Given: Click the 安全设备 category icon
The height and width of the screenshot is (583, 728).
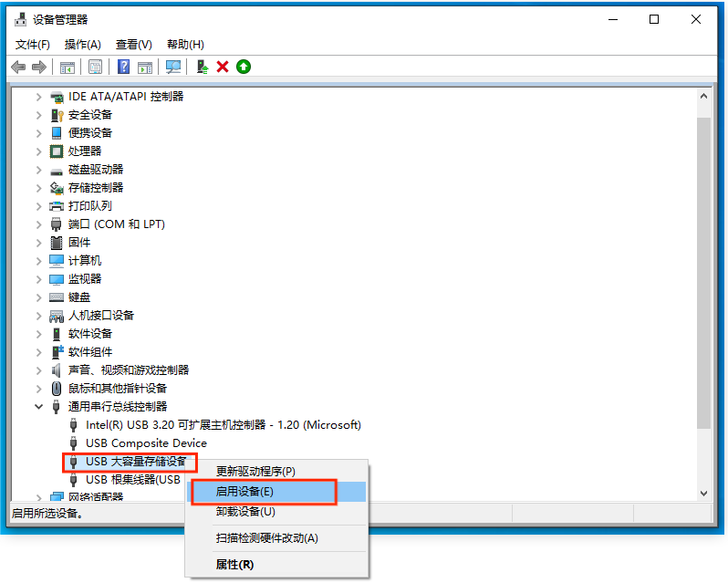Looking at the screenshot, I should pyautogui.click(x=57, y=115).
